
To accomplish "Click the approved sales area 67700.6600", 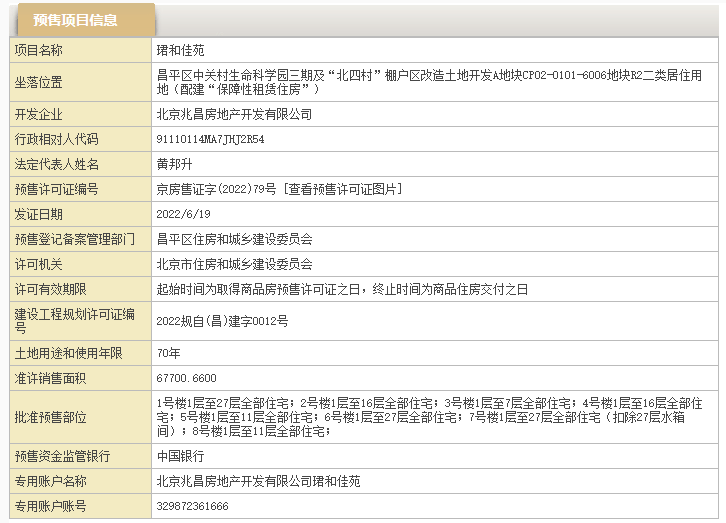I will (186, 378).
